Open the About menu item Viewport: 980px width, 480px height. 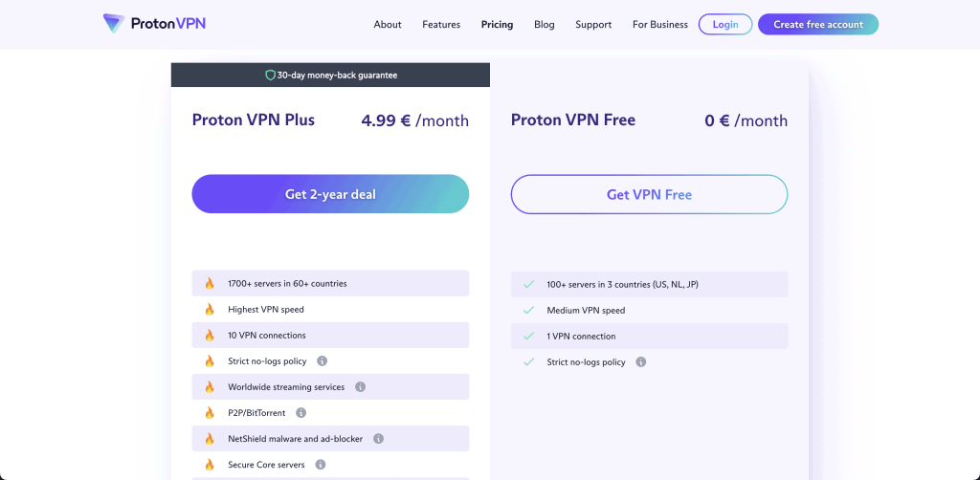[x=388, y=24]
